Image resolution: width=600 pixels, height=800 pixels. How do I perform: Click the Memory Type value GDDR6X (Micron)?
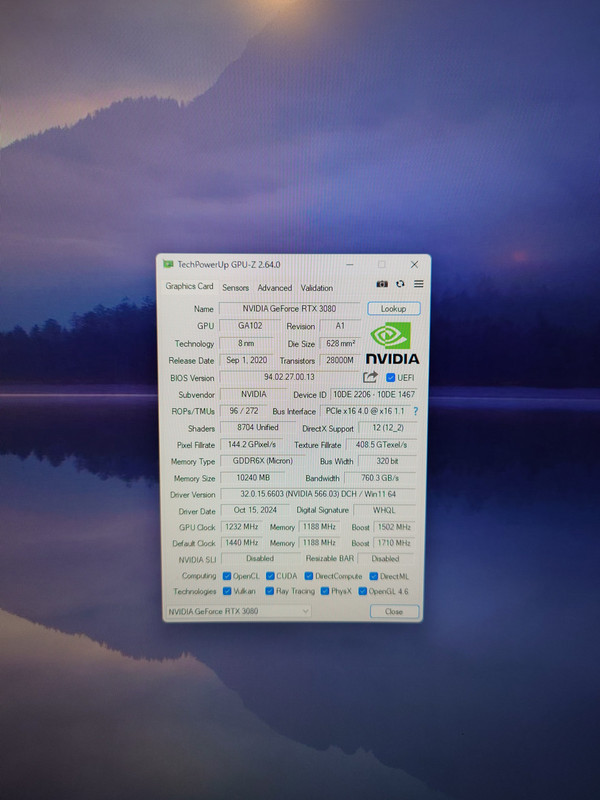pyautogui.click(x=263, y=461)
